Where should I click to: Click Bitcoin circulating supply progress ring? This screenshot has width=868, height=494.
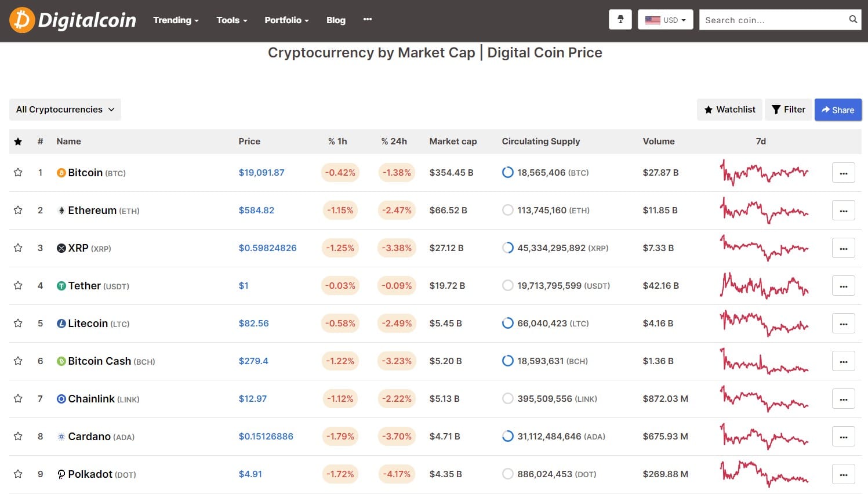pos(507,173)
